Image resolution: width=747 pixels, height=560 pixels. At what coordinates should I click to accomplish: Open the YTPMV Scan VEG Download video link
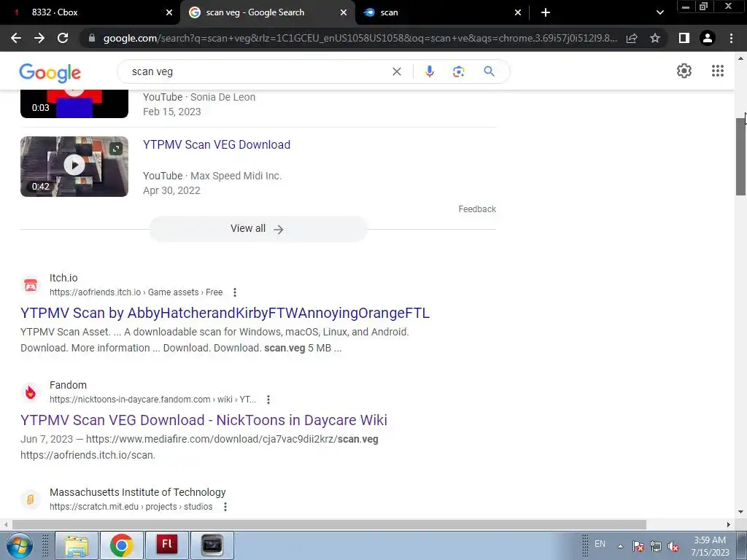[216, 145]
